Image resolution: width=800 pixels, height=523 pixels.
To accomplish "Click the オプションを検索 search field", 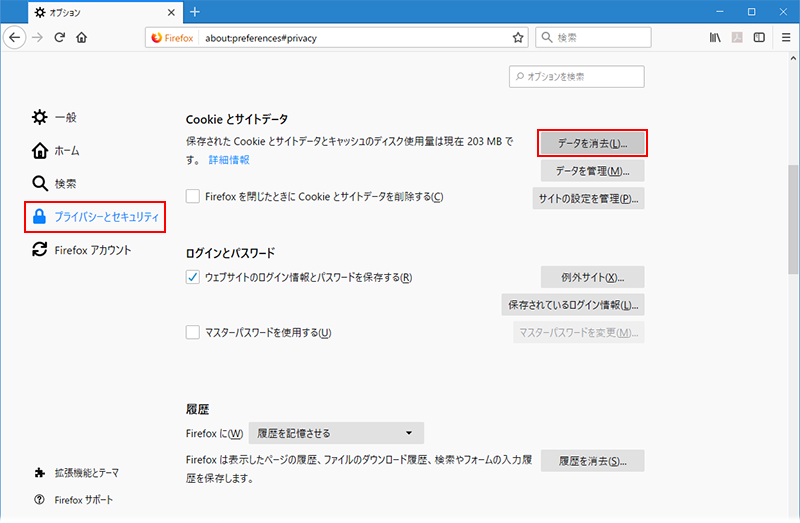I will [x=577, y=77].
